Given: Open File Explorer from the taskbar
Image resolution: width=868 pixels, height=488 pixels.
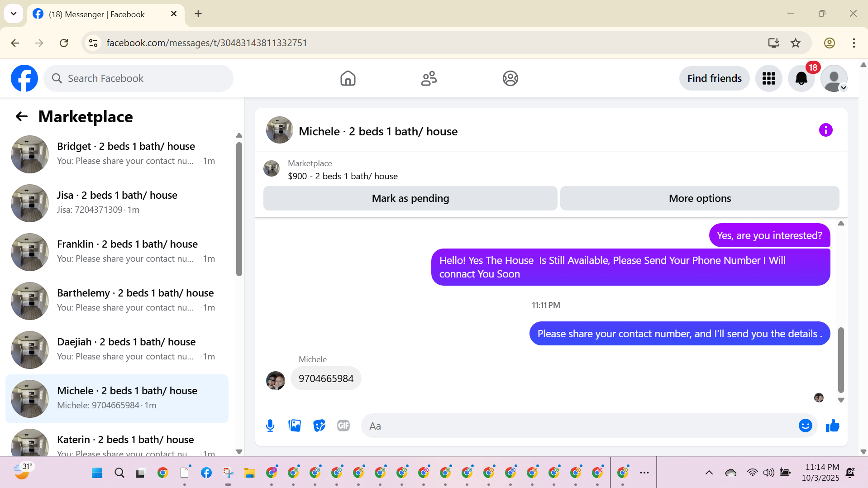Looking at the screenshot, I should pyautogui.click(x=250, y=473).
